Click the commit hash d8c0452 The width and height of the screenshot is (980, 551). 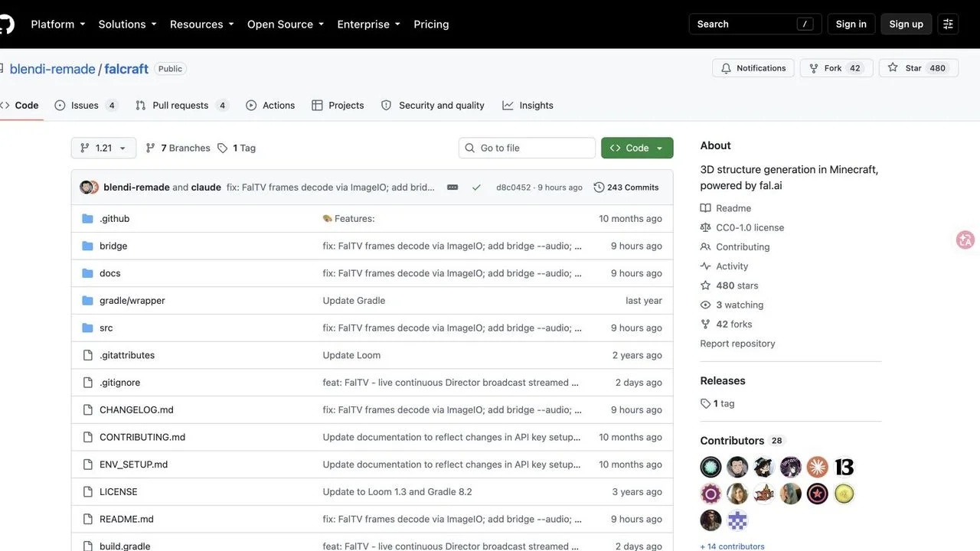(x=513, y=187)
